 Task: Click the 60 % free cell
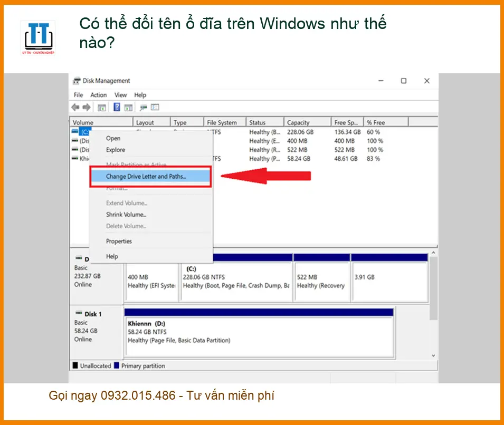pos(374,132)
